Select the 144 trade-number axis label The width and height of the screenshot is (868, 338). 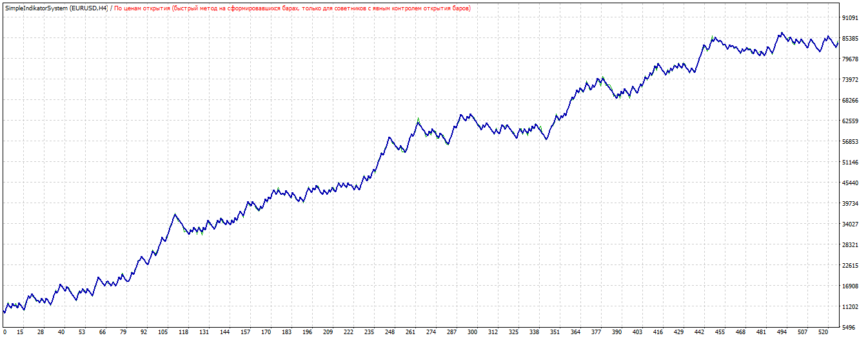click(225, 332)
